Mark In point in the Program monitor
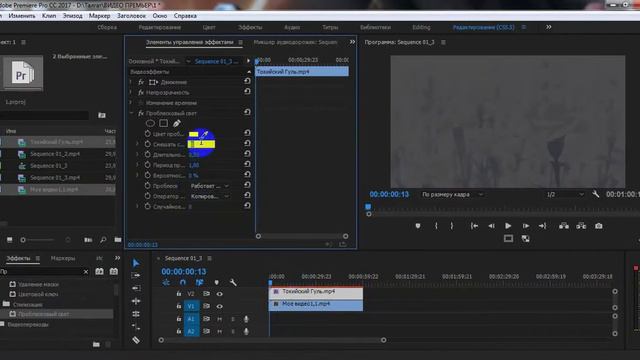 point(436,226)
